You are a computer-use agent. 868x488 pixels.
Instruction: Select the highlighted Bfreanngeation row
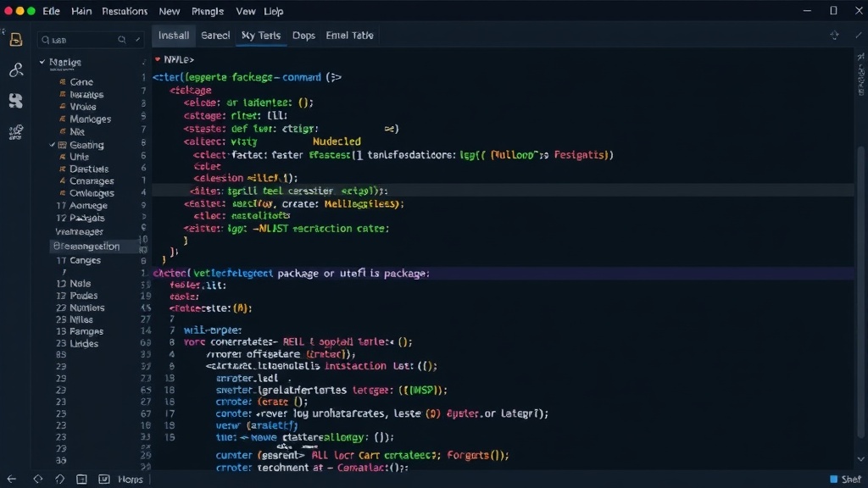[94, 247]
